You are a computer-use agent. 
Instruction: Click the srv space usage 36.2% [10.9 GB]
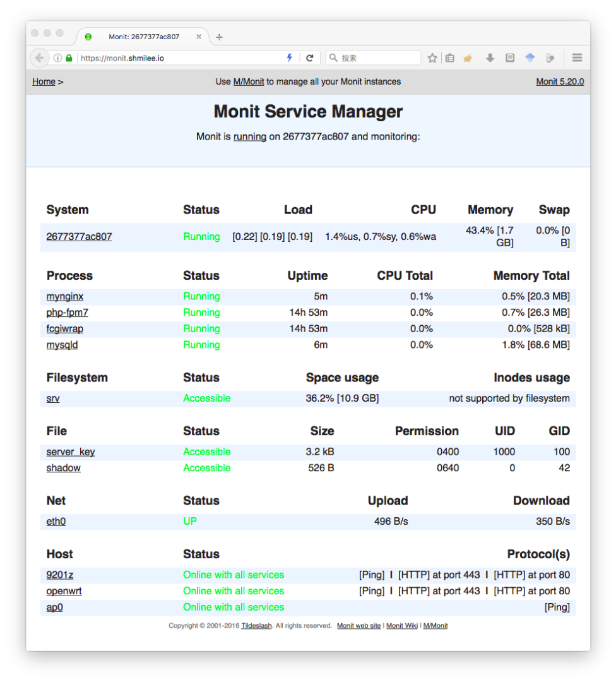[x=342, y=398]
